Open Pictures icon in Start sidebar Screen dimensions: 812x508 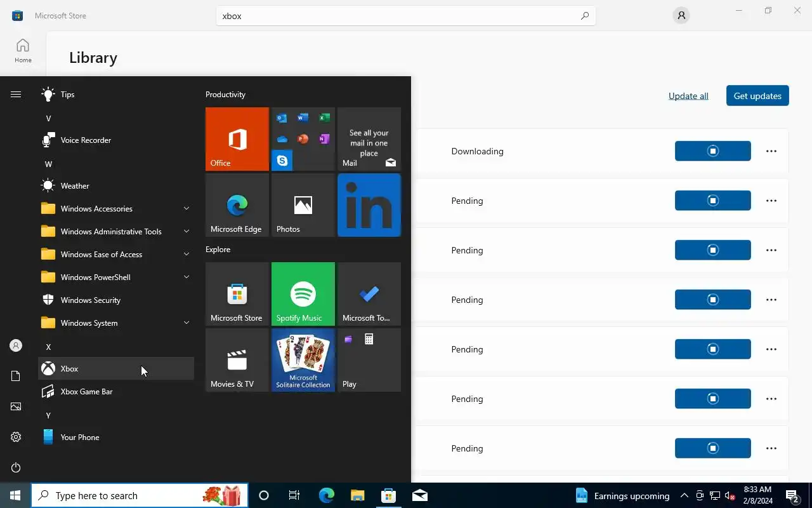[16, 406]
